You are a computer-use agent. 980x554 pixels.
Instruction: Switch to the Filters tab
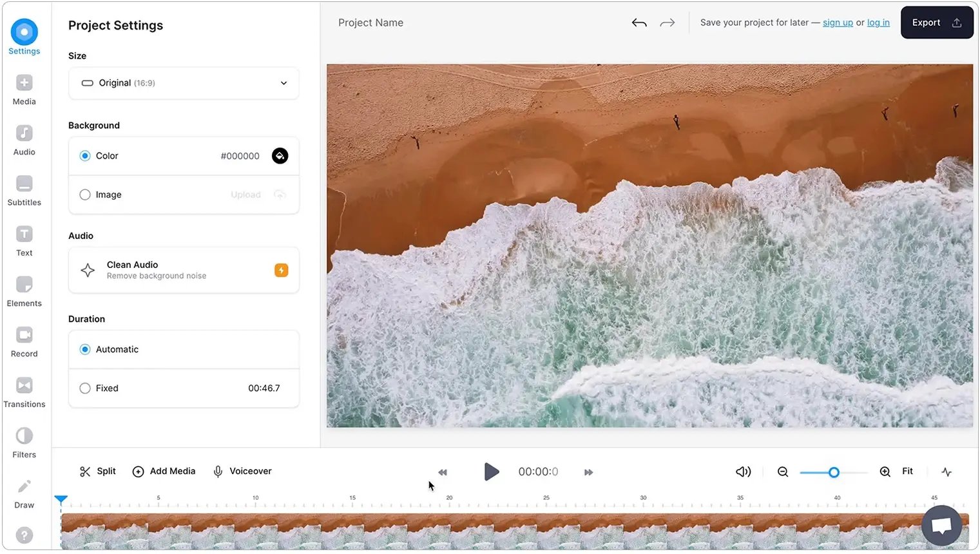[24, 443]
